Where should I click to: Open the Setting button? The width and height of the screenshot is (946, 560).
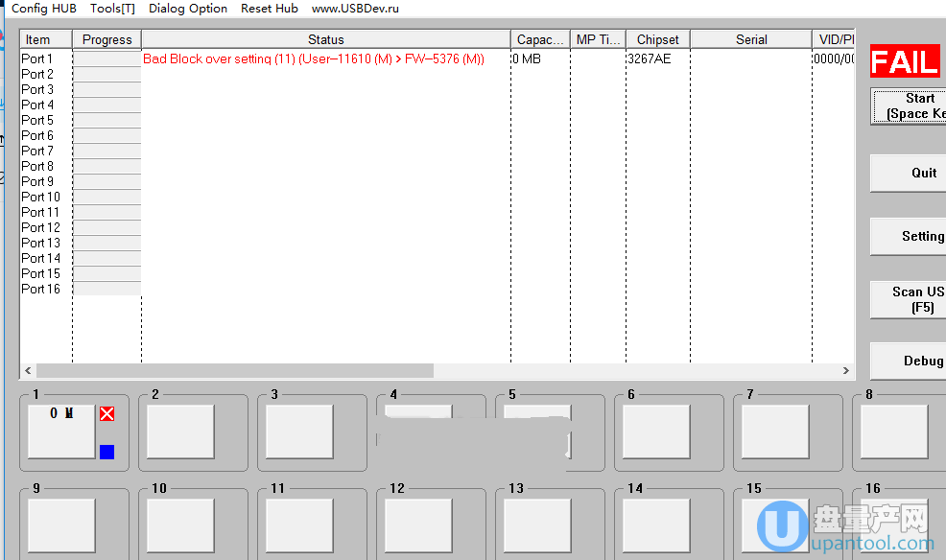click(911, 237)
